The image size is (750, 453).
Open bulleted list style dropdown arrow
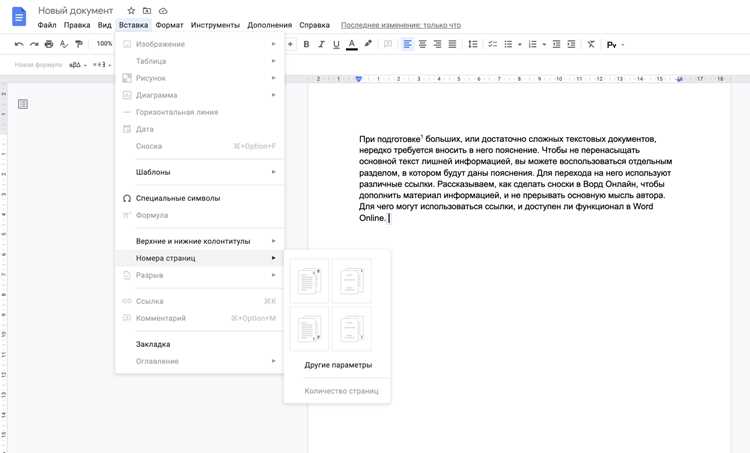(520, 44)
